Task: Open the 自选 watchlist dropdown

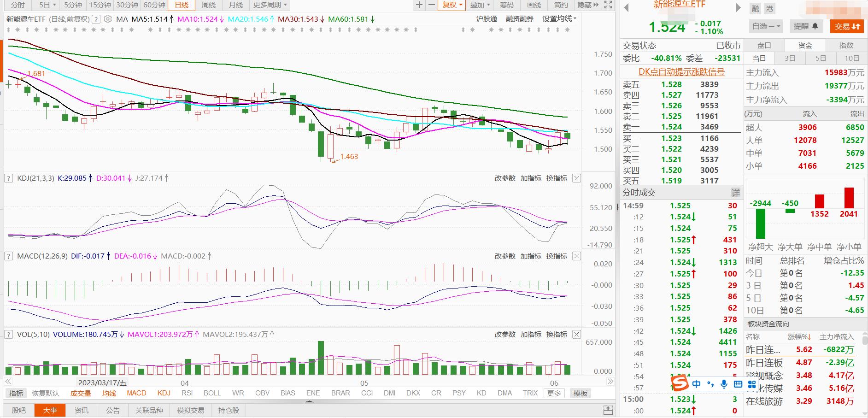Action: point(766,26)
